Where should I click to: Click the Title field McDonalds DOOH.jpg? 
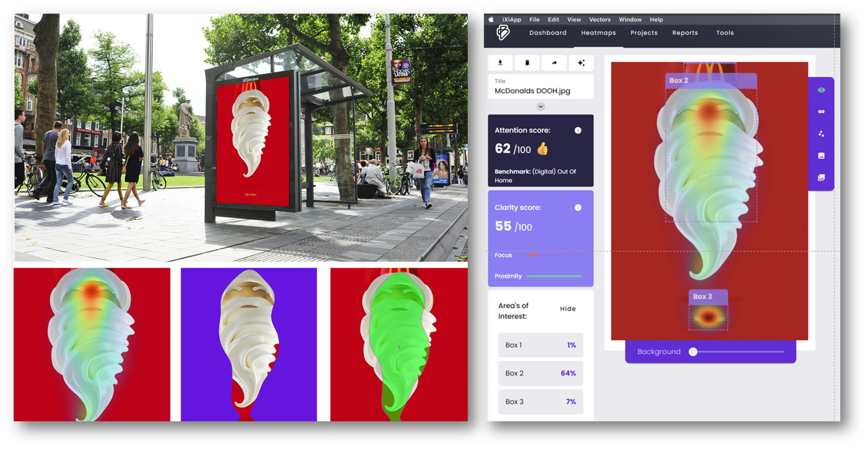click(541, 87)
